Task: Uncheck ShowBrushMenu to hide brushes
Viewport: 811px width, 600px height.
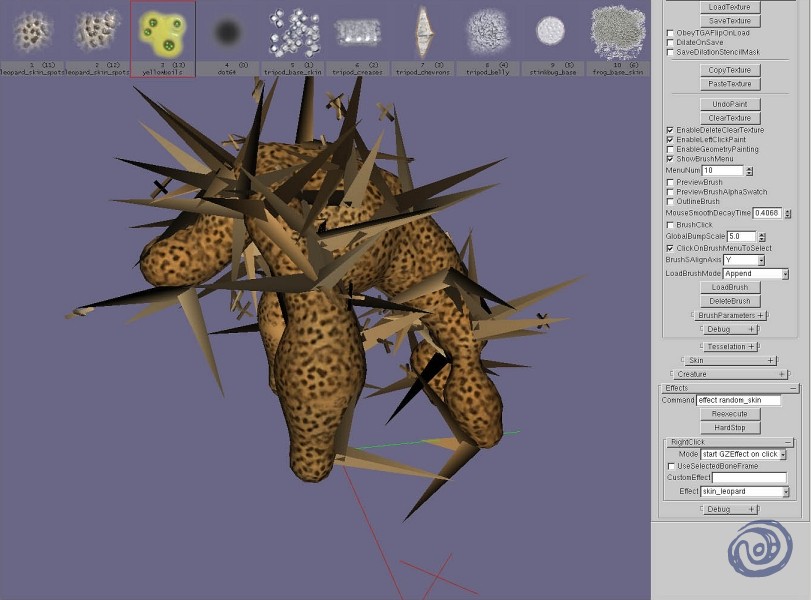Action: coord(670,159)
